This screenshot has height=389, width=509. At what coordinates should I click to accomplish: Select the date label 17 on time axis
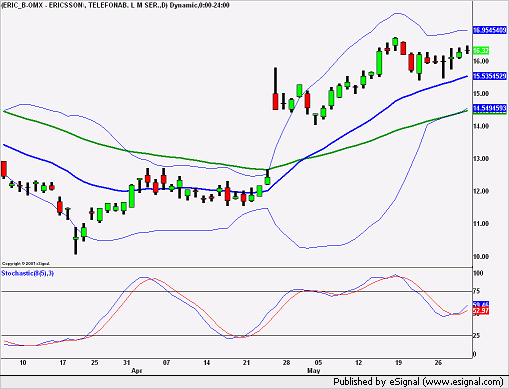coord(63,363)
